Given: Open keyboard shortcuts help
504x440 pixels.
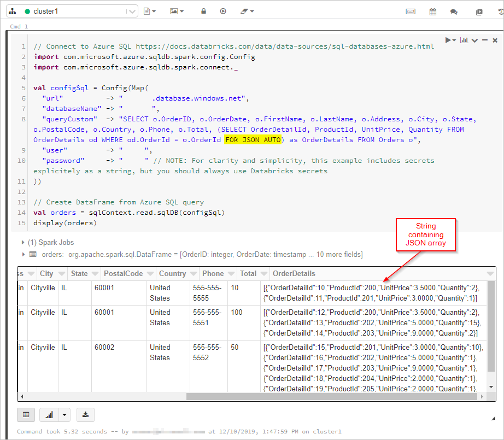Looking at the screenshot, I should 410,11.
